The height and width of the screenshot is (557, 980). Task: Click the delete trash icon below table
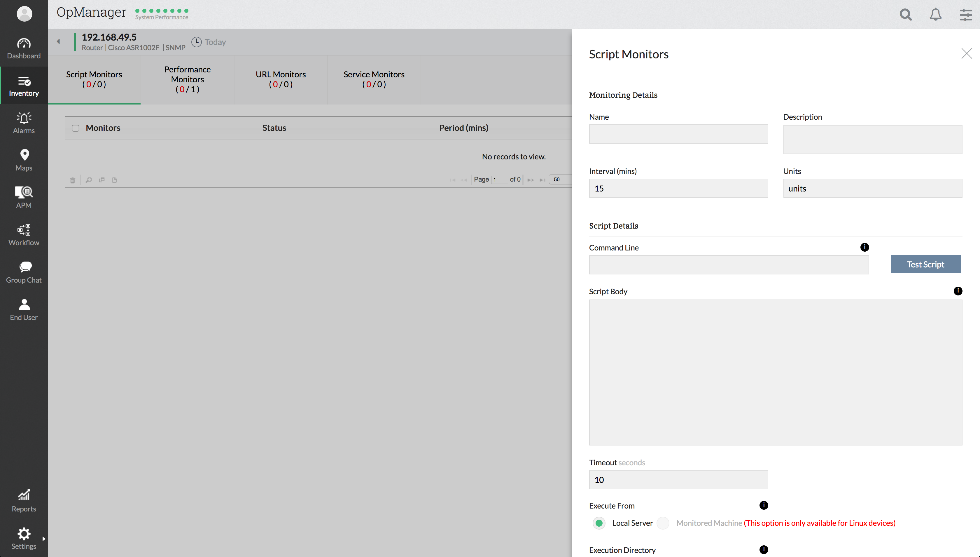click(73, 180)
